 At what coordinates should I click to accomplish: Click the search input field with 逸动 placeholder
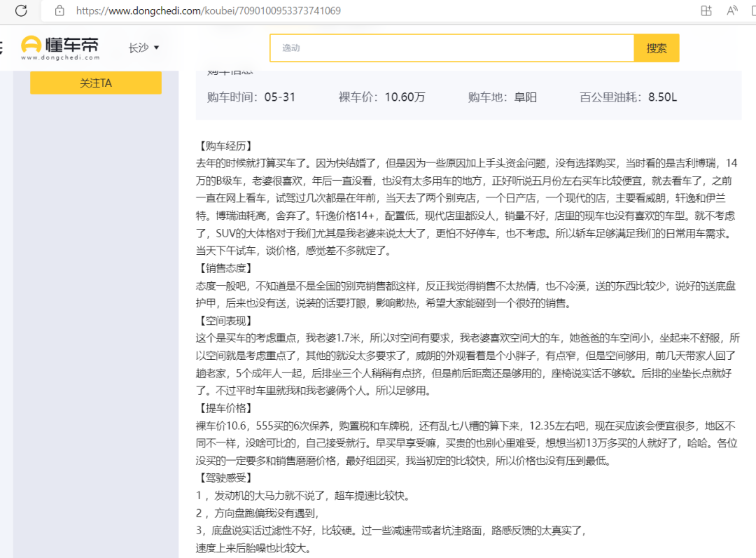click(451, 48)
